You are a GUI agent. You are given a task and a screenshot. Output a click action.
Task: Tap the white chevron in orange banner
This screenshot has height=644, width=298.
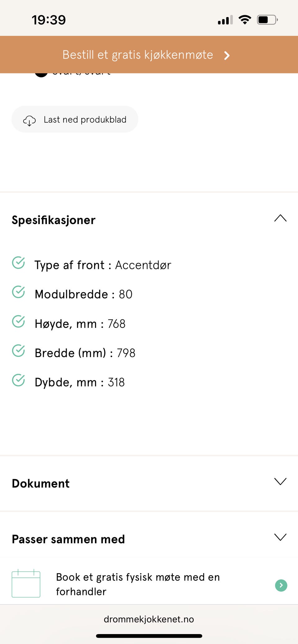coord(227,55)
